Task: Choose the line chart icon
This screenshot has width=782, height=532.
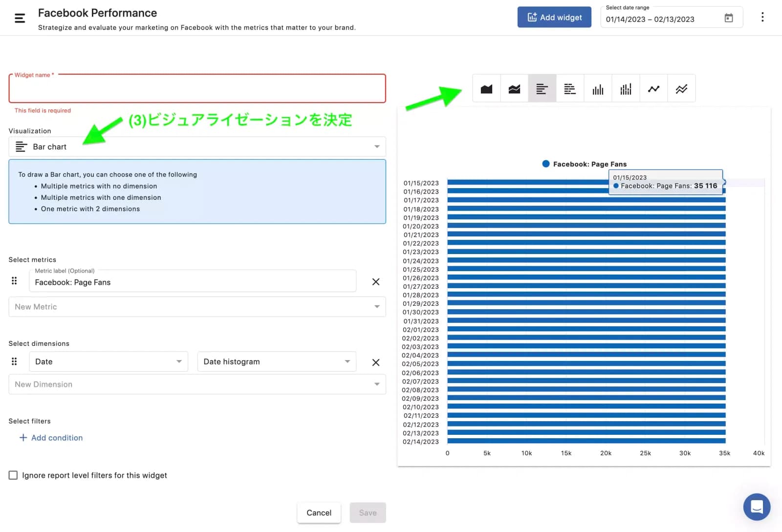Action: click(x=653, y=89)
